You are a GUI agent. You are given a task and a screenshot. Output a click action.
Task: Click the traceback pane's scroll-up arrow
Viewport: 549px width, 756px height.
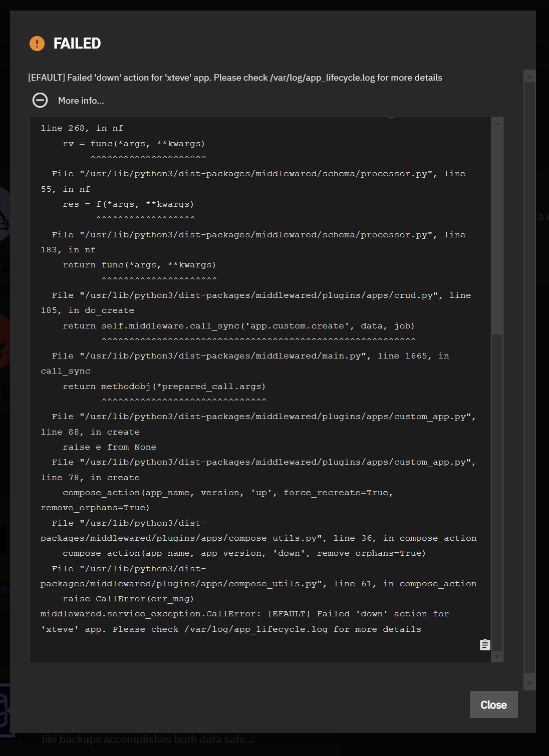point(497,123)
